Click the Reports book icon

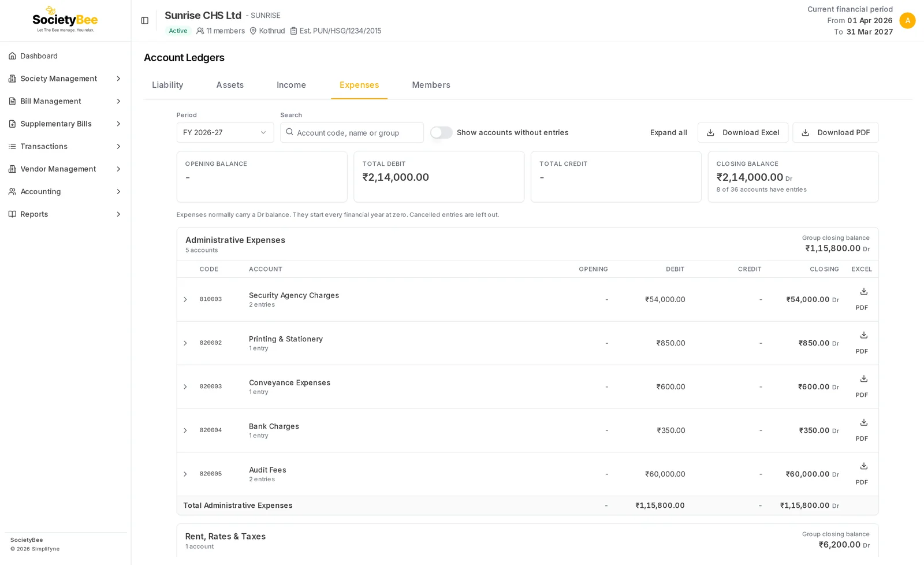[x=12, y=214]
